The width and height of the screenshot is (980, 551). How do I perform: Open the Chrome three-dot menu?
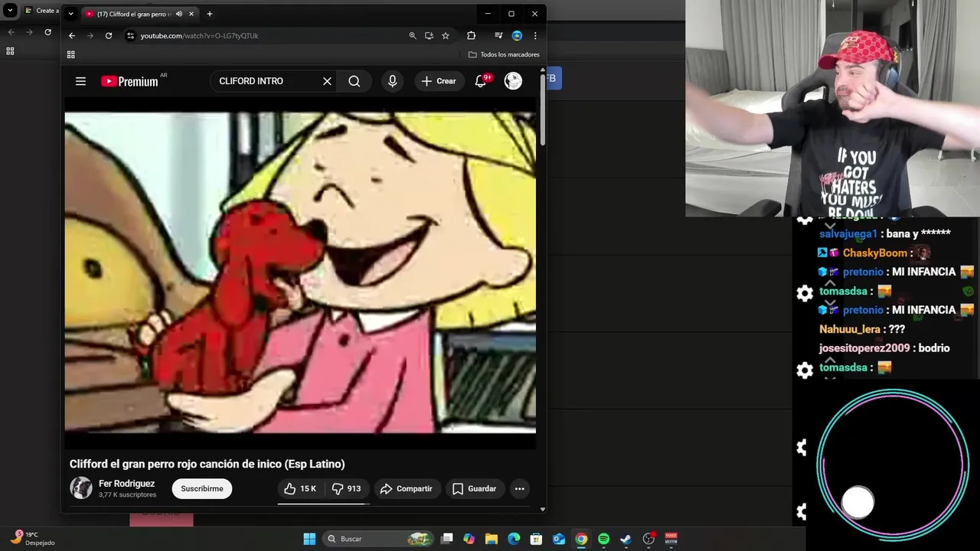coord(535,35)
